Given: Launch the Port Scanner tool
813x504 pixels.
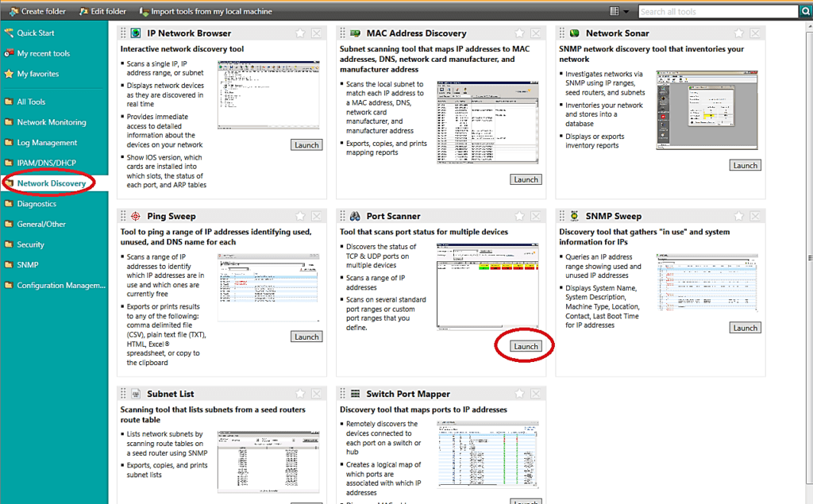Looking at the screenshot, I should 526,346.
